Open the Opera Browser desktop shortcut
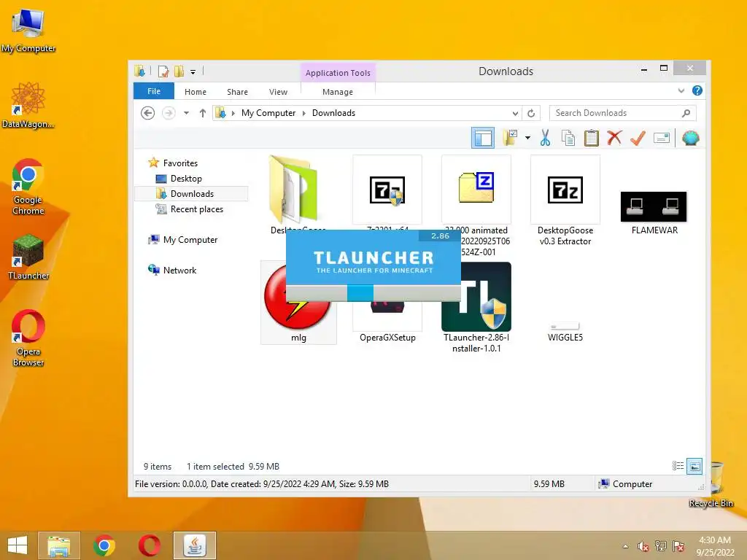This screenshot has width=747, height=560. pos(28,338)
